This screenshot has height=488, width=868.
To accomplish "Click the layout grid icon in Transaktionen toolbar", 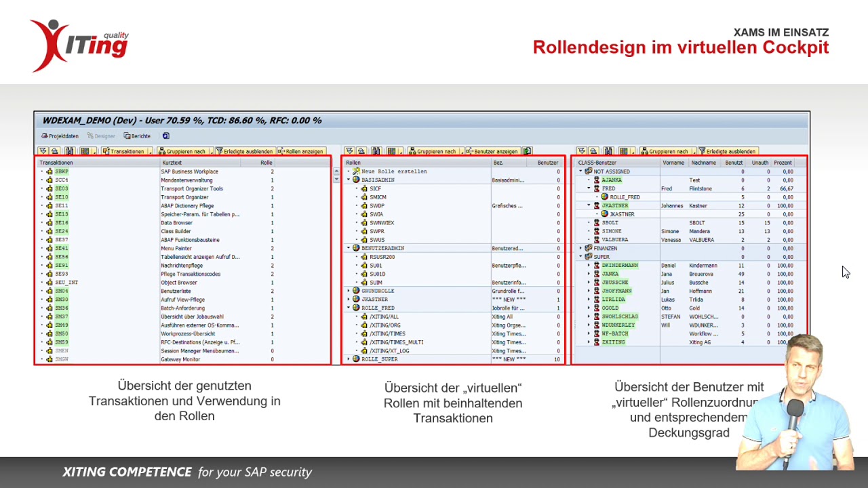I will (85, 151).
